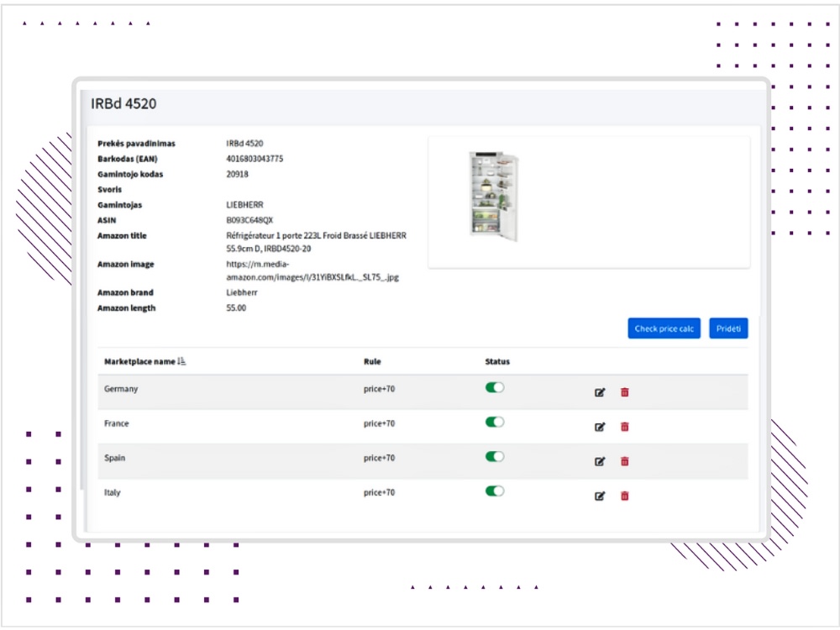
Task: Edit the Italy marketplace rule
Action: click(600, 496)
